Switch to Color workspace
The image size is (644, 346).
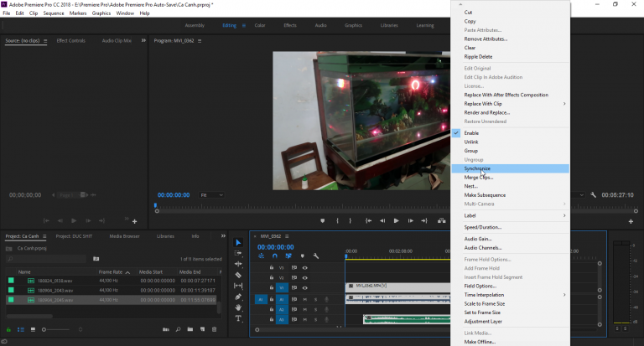260,25
